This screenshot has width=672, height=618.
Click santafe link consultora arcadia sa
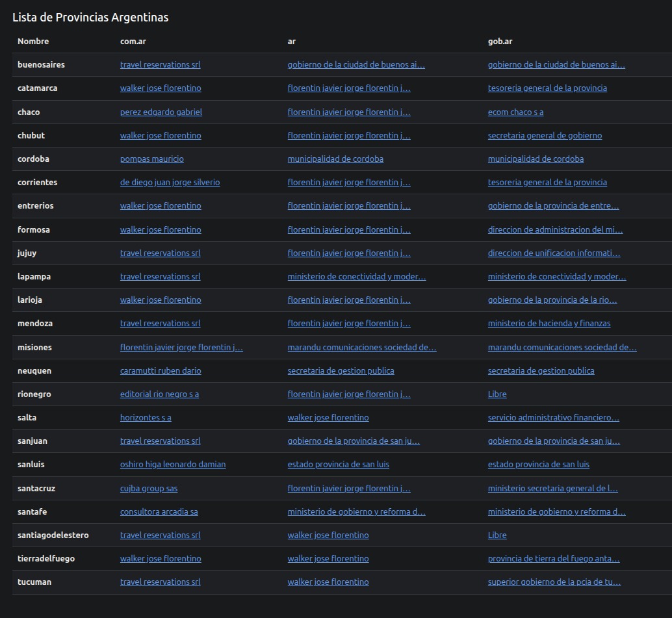159,512
